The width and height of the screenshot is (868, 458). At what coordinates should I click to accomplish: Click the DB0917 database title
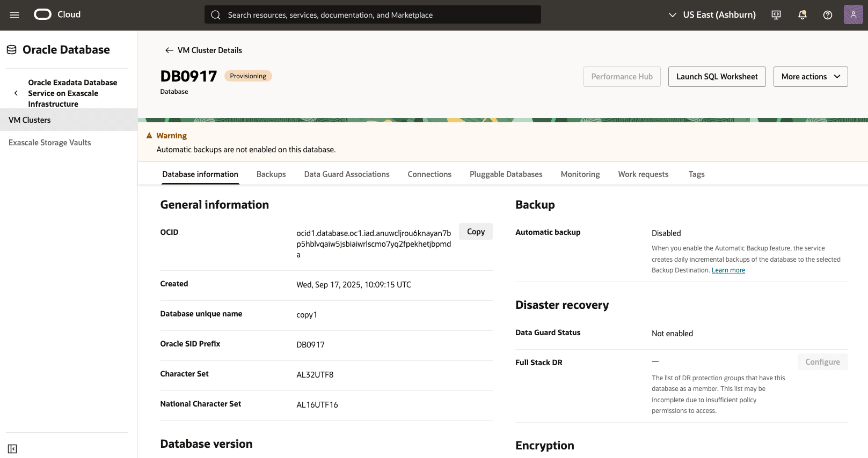pos(188,76)
